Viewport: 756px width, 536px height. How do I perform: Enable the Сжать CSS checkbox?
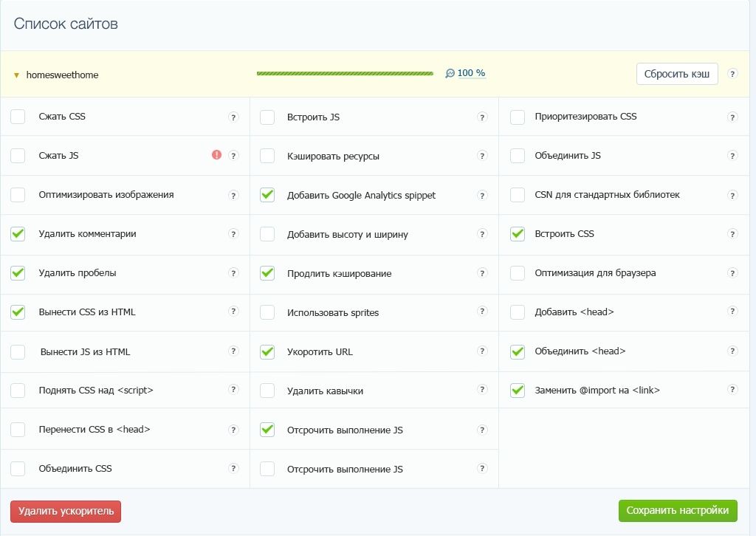(x=18, y=117)
